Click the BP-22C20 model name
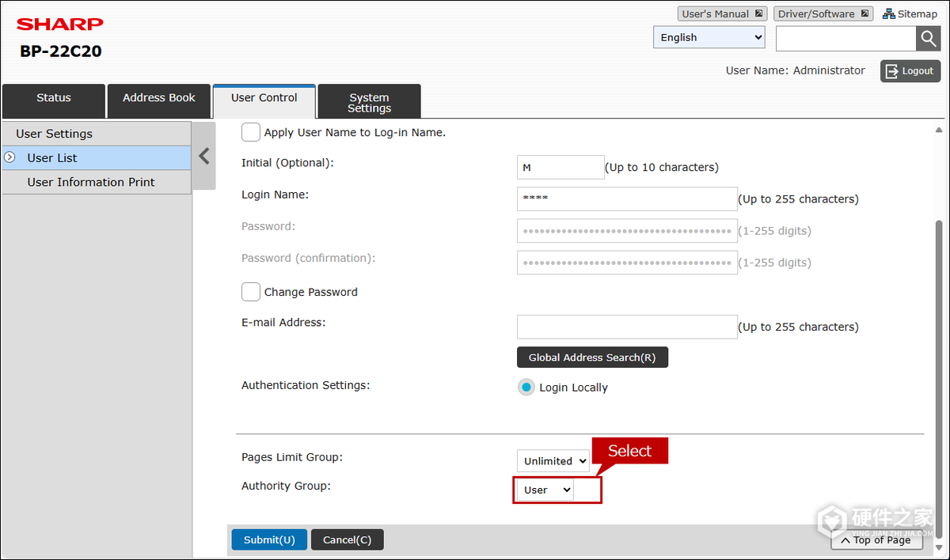Screen dimensions: 950x560 61,51
